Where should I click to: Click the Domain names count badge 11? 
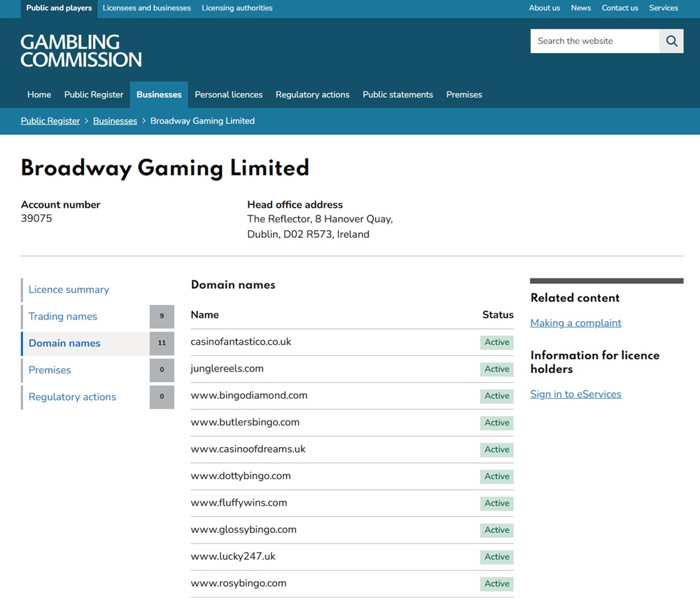click(162, 343)
